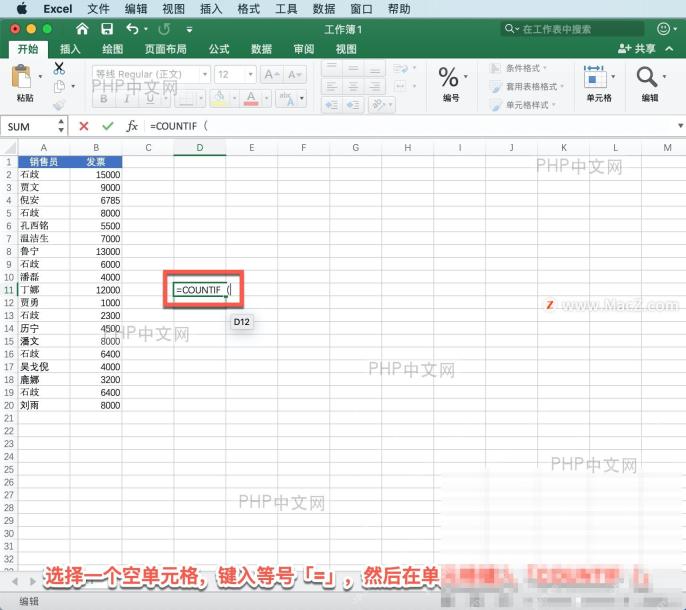The image size is (686, 610).
Task: Click the 编辑 magnifier button
Action: 650,83
